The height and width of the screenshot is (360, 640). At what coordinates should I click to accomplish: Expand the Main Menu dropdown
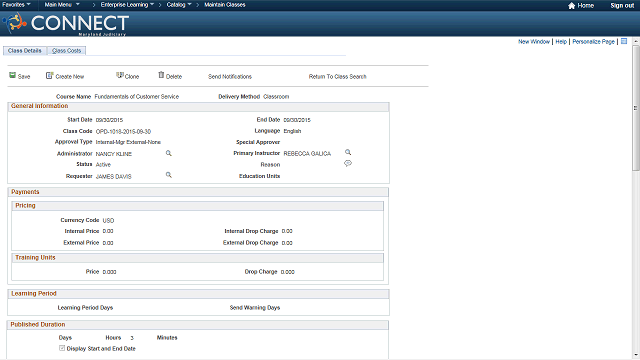(x=62, y=5)
